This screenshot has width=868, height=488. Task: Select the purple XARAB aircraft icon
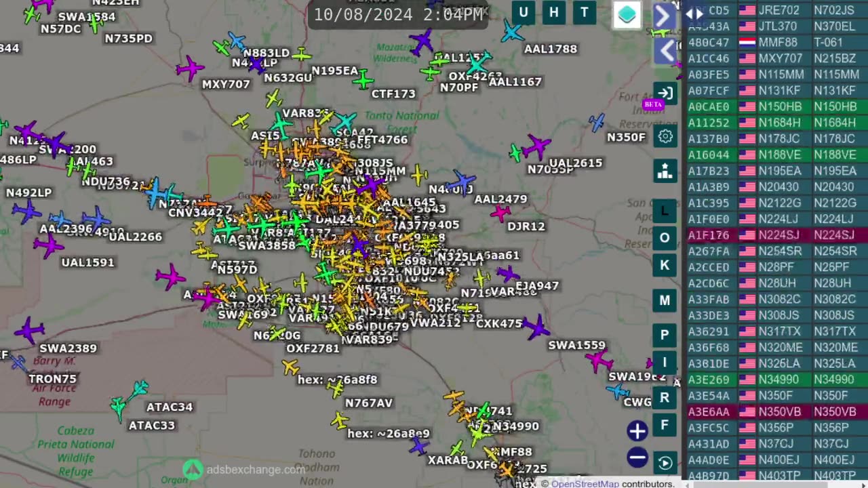pyautogui.click(x=418, y=445)
